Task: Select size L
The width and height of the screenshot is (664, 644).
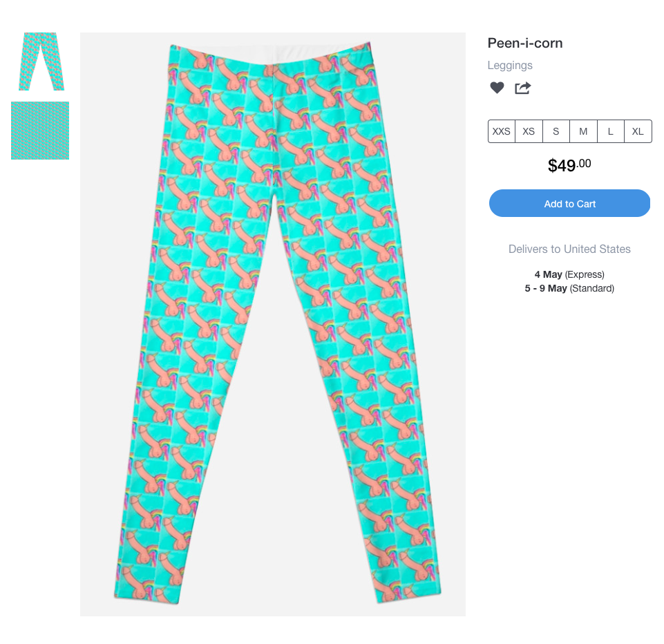Action: (x=611, y=131)
